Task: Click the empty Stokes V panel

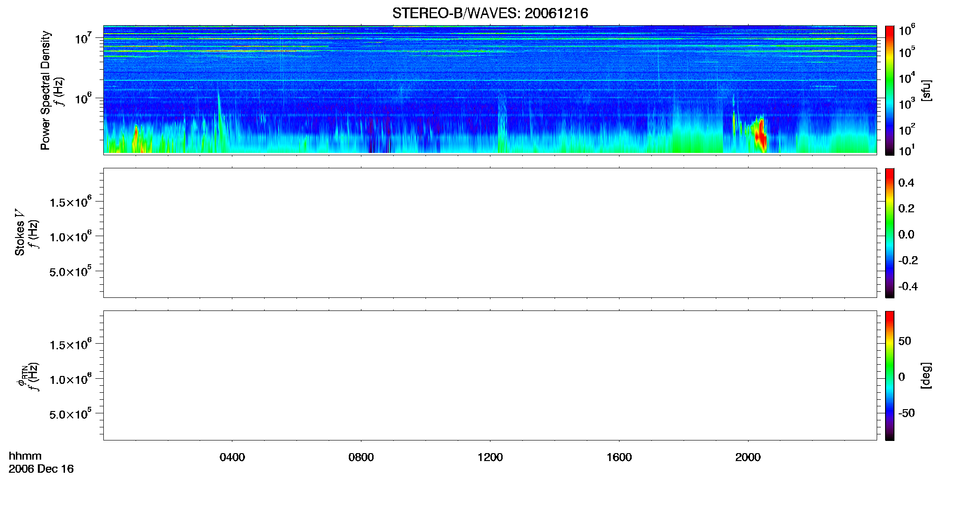Action: [490, 233]
